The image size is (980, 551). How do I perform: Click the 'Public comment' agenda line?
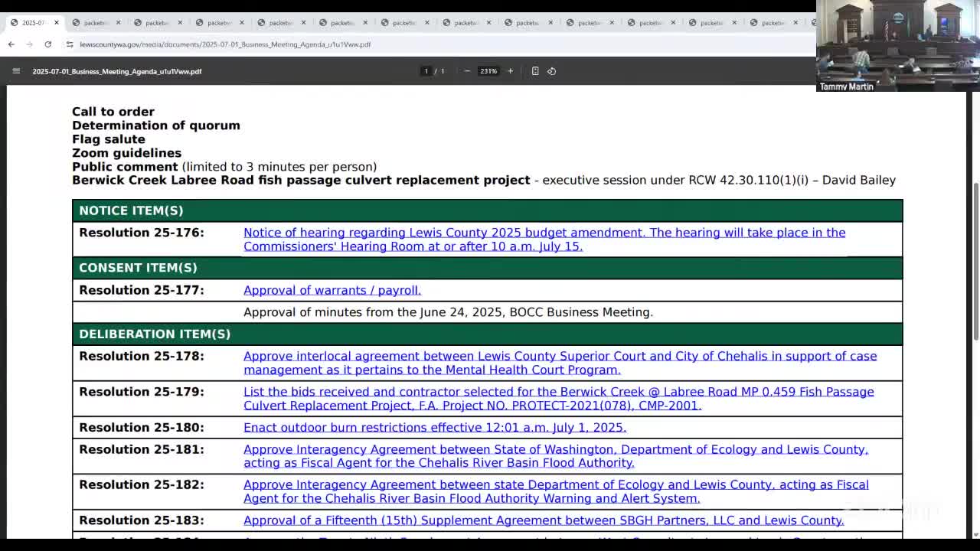click(224, 167)
